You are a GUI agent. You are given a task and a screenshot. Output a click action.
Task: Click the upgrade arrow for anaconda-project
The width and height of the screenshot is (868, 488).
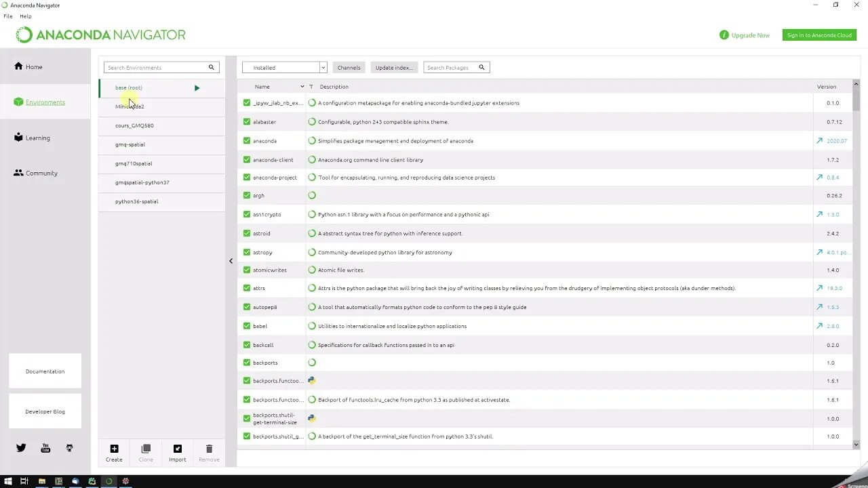819,178
